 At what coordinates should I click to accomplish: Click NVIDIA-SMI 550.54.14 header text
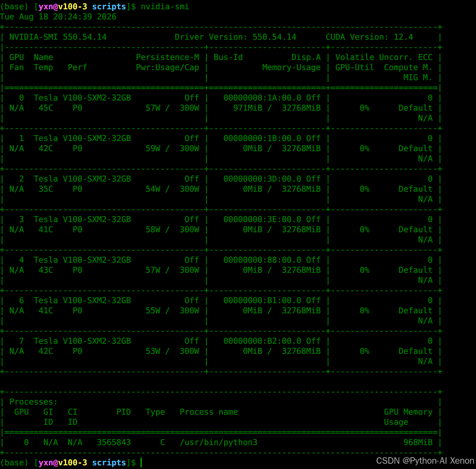tap(58, 37)
